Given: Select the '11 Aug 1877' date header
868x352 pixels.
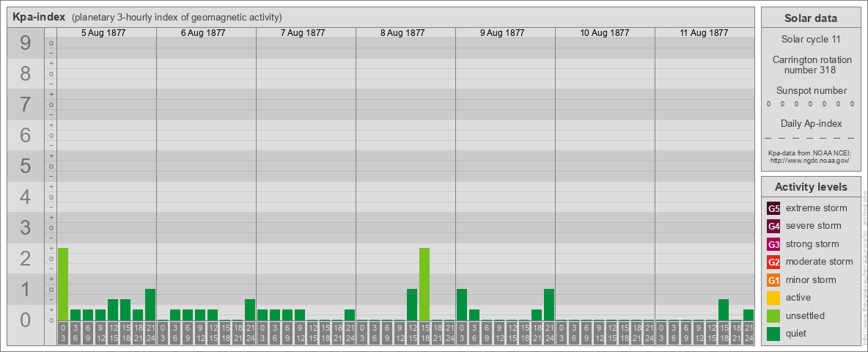Looking at the screenshot, I should click(x=704, y=33).
